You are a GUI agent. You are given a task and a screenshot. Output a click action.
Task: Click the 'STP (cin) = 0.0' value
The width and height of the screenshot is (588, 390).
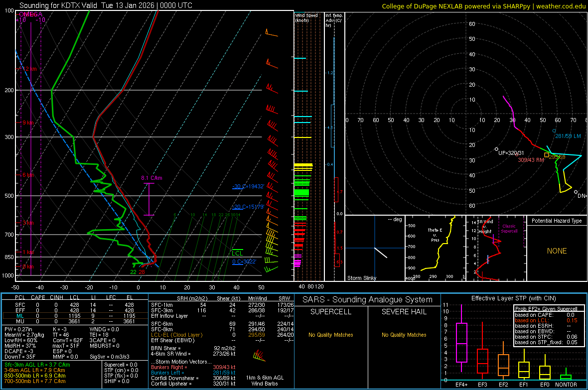(121, 370)
